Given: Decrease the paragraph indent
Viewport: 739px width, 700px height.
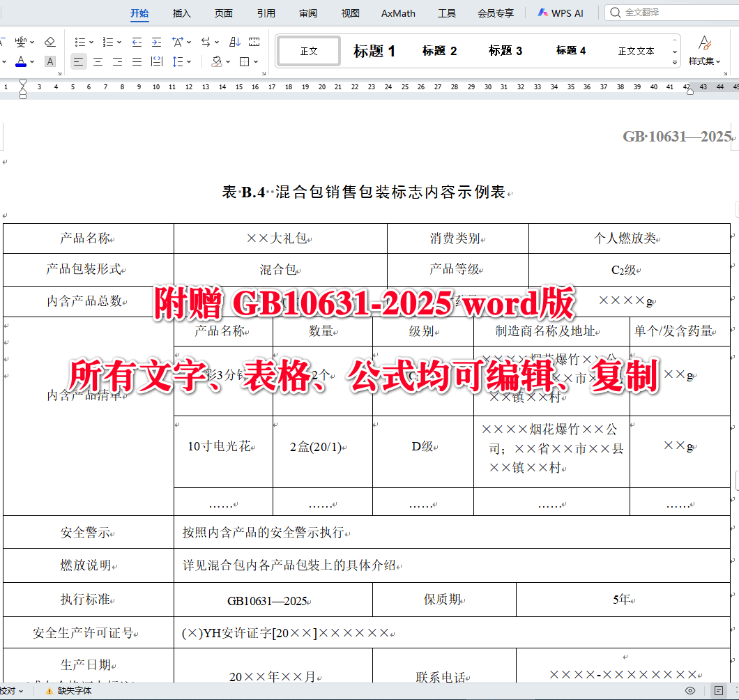Looking at the screenshot, I should pyautogui.click(x=137, y=42).
